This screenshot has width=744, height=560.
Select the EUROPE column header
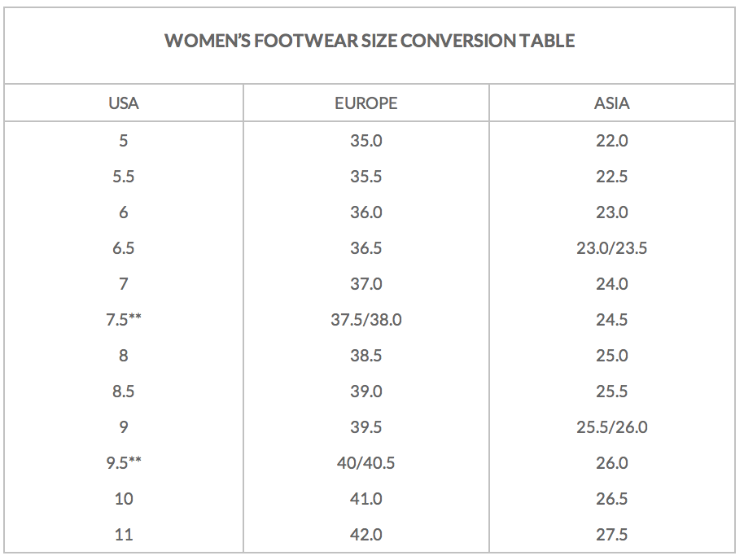click(x=366, y=103)
